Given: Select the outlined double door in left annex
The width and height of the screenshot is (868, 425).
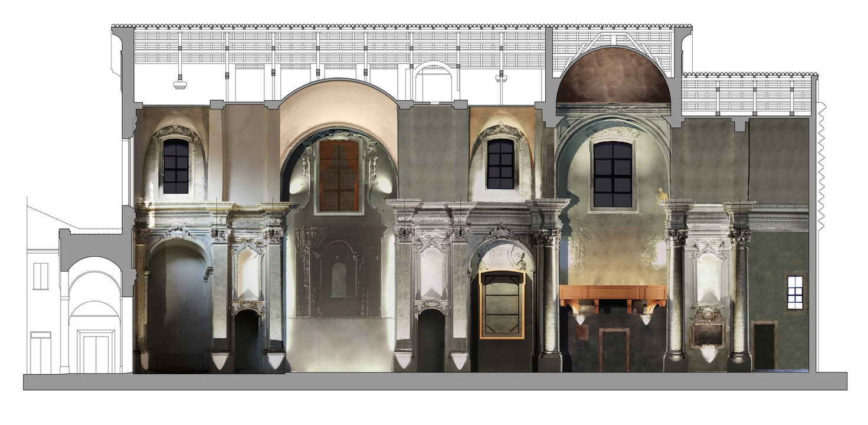Looking at the screenshot, I should coord(96,353).
